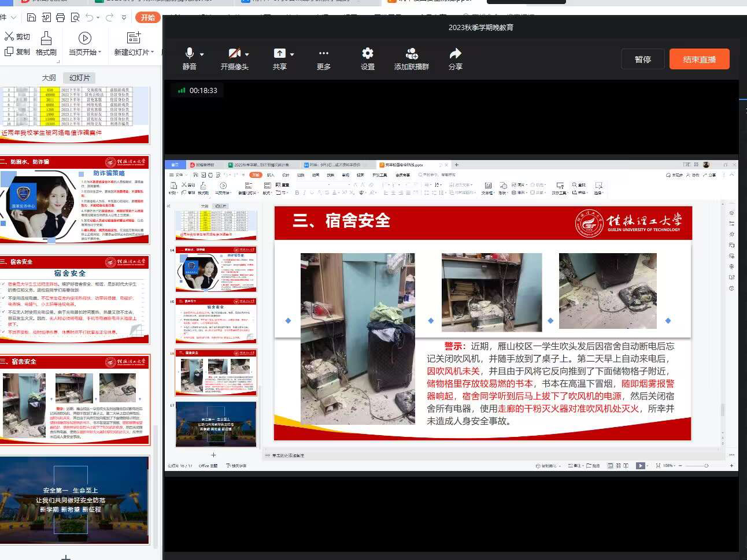Click the 结束直播 end live button
The height and width of the screenshot is (560, 747).
tap(699, 58)
